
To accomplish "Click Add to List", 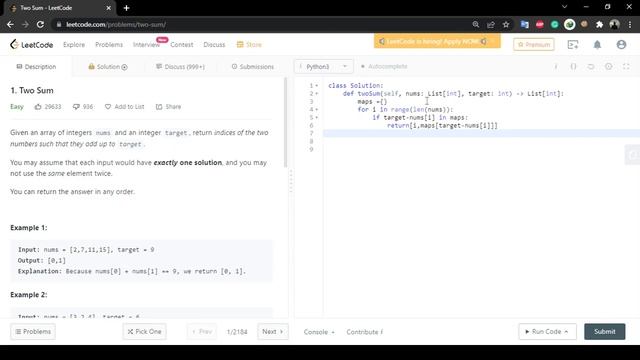I will coord(124,107).
